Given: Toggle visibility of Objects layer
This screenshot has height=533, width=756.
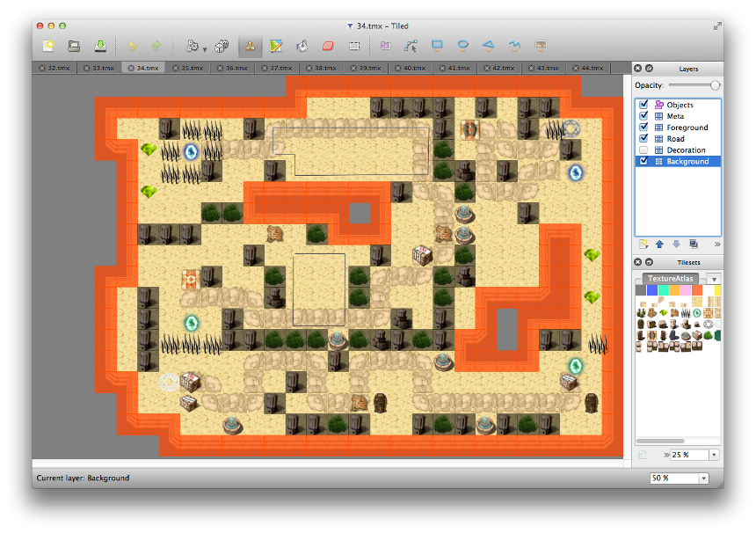Looking at the screenshot, I should click(x=643, y=104).
